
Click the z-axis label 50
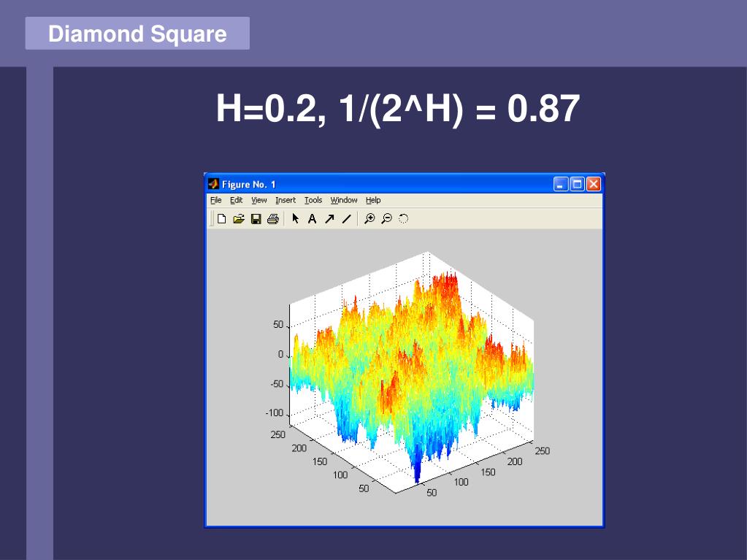coord(278,325)
